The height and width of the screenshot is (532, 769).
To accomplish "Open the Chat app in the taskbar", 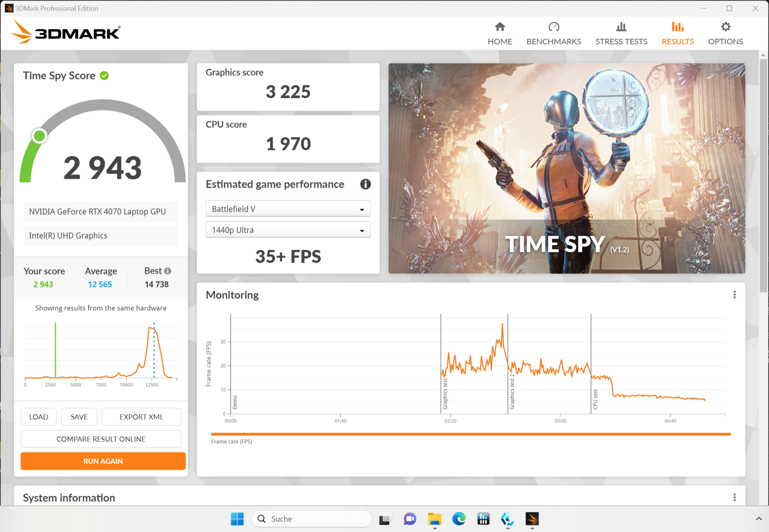I will (410, 519).
